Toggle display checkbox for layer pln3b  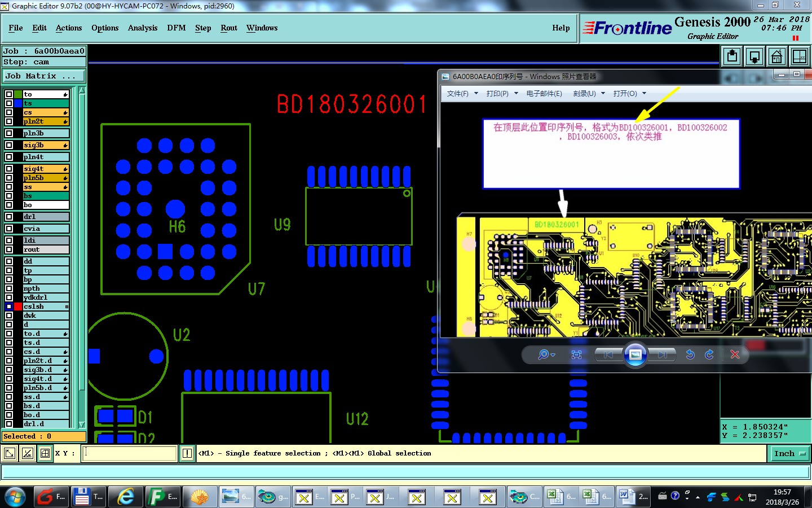(8, 133)
